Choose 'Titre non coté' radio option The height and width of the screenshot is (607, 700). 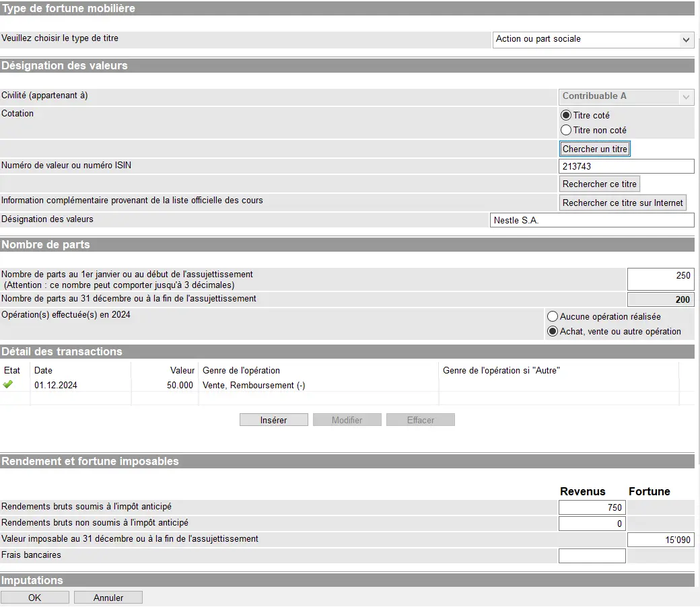[566, 130]
